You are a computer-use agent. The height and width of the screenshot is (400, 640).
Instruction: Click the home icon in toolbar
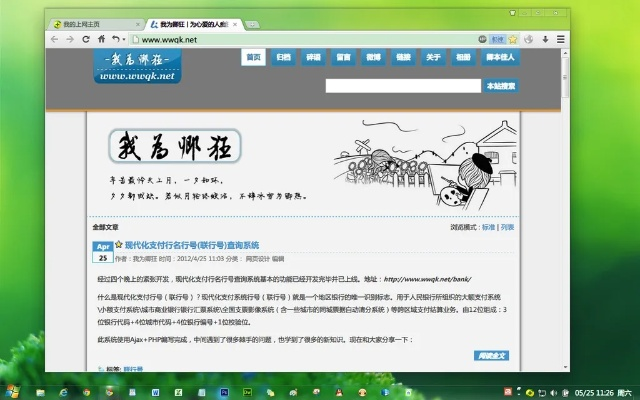(x=103, y=39)
